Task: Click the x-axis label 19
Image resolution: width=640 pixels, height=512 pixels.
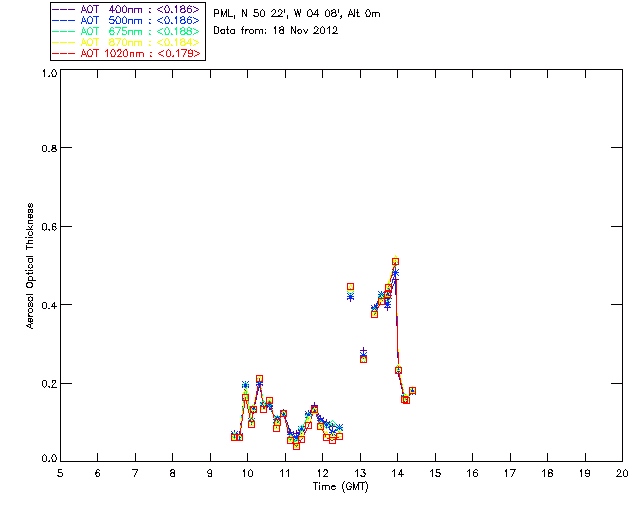Action: [585, 473]
